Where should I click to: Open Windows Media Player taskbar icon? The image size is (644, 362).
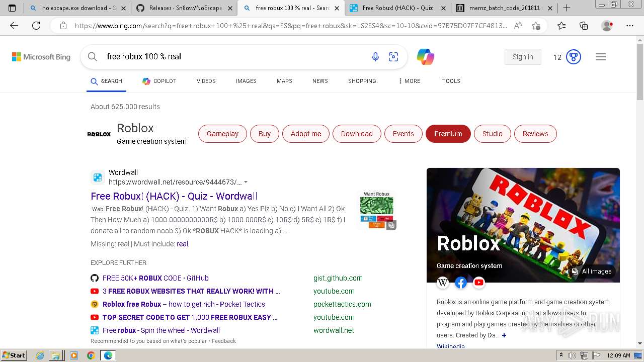point(74,355)
